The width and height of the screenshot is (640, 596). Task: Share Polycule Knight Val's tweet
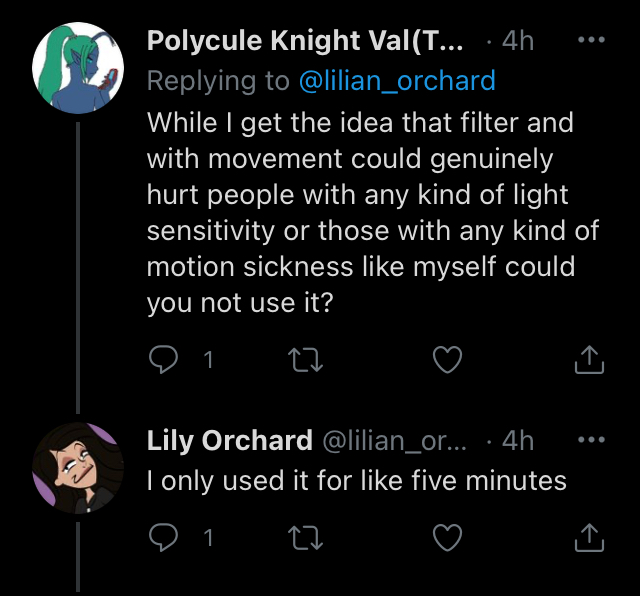click(589, 359)
